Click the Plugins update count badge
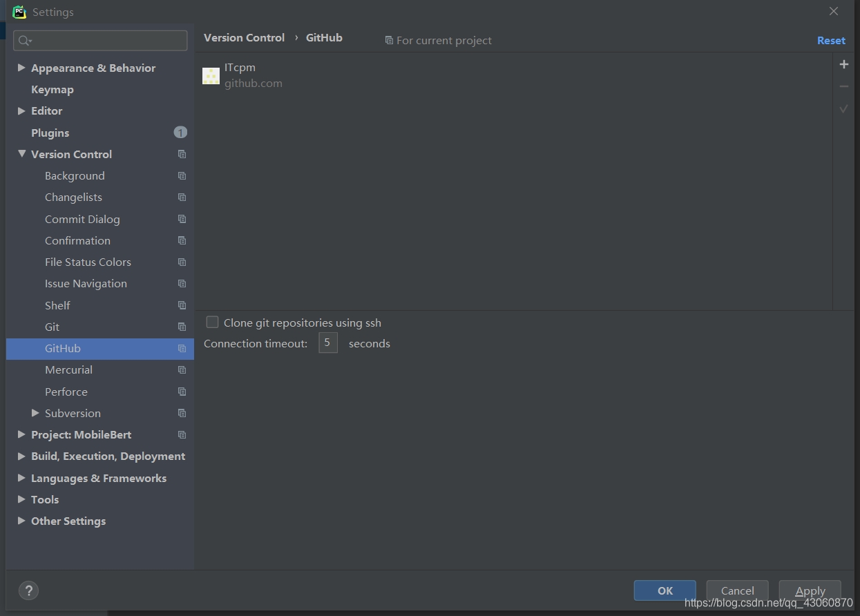 coord(180,133)
